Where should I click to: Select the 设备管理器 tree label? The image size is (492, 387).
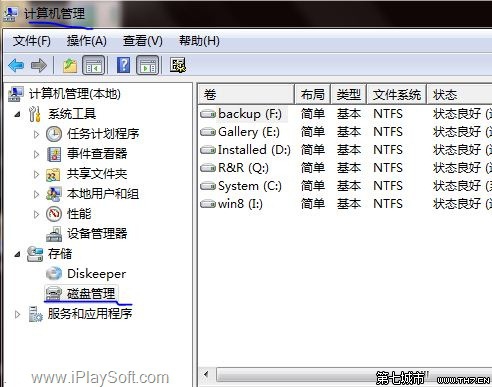pyautogui.click(x=97, y=234)
